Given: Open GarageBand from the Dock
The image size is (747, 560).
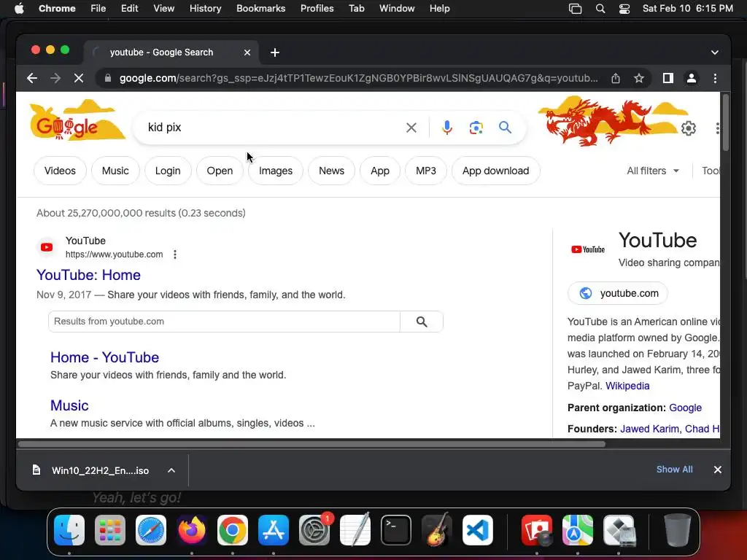Looking at the screenshot, I should click(437, 530).
